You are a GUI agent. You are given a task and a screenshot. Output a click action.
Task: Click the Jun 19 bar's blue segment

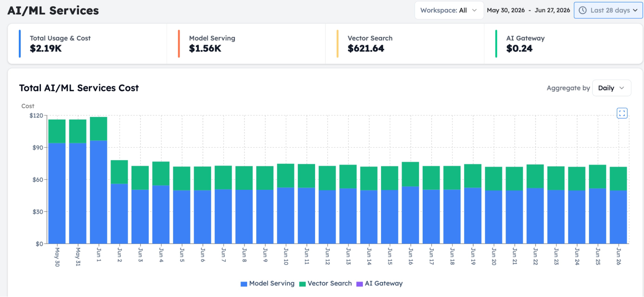pos(473,215)
